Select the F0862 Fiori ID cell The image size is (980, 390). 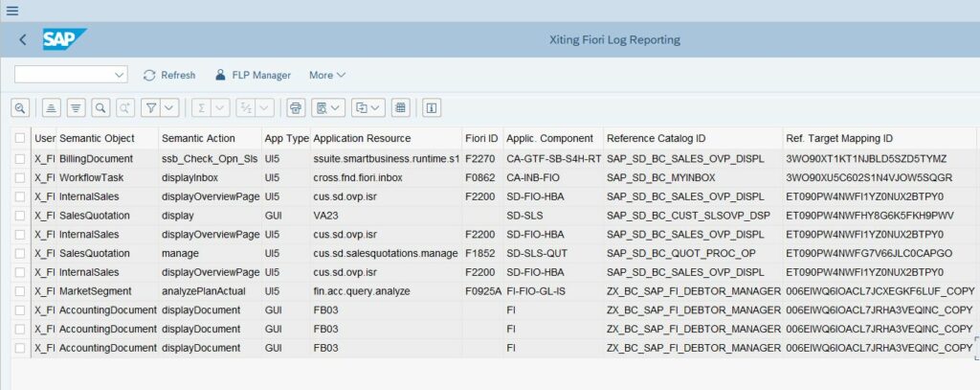[x=482, y=178]
